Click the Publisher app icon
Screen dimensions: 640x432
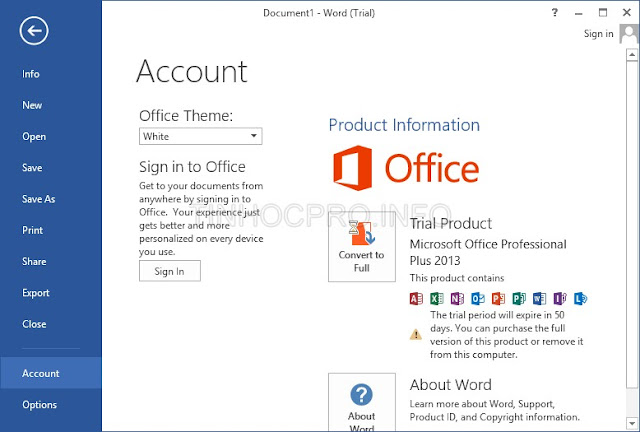519,298
